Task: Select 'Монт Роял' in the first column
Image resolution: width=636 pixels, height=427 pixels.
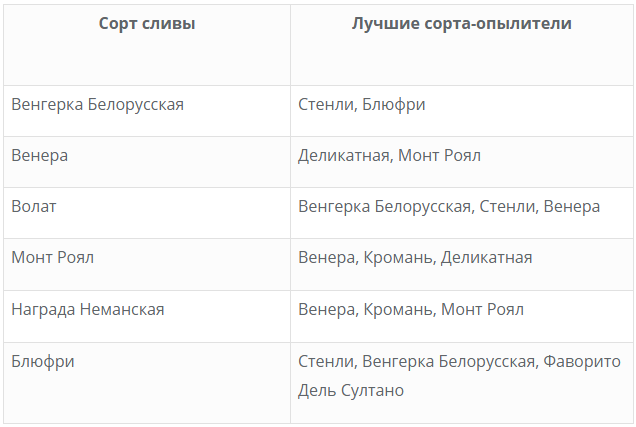Action: click(x=52, y=258)
